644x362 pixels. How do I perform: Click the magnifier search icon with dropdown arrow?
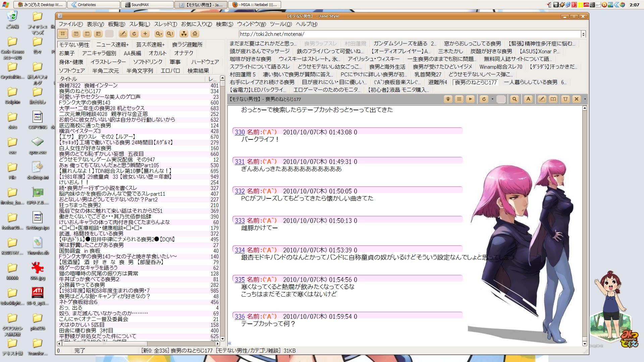tap(159, 34)
